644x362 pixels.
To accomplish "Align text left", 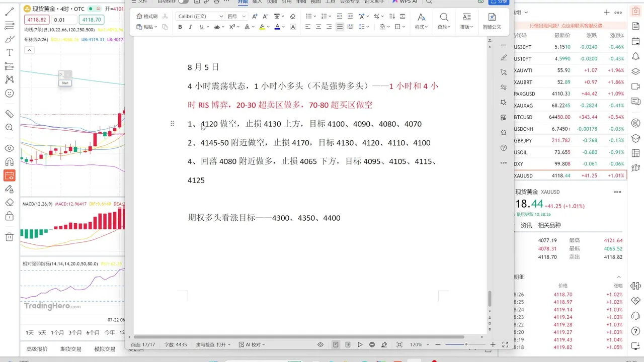I will 308,27.
